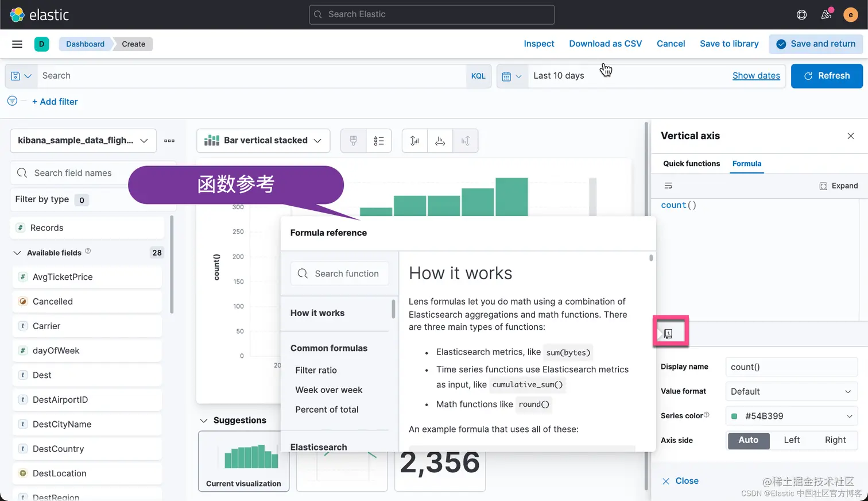Open Percent of total formula reference
This screenshot has height=501, width=868.
point(327,410)
